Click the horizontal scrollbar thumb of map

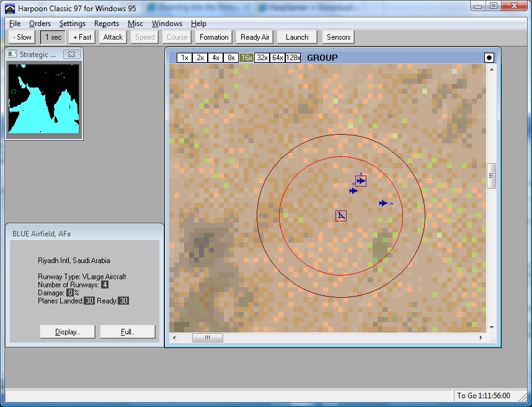pyautogui.click(x=208, y=338)
